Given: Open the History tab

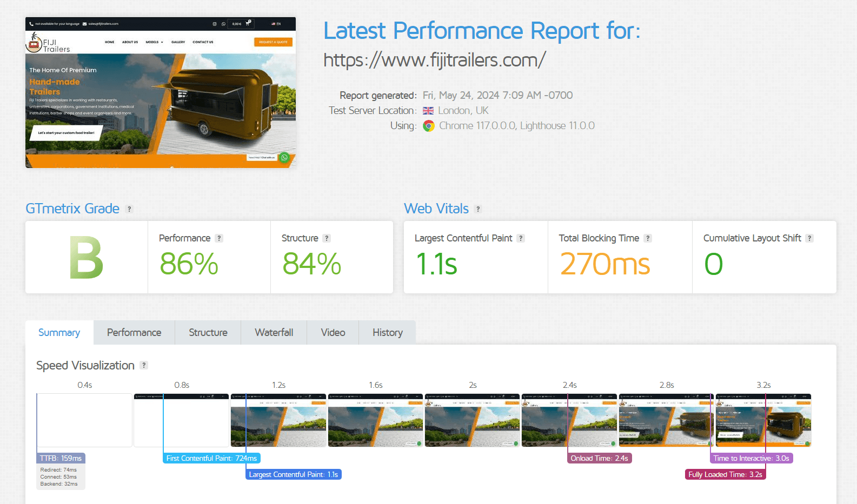Looking at the screenshot, I should coord(388,333).
